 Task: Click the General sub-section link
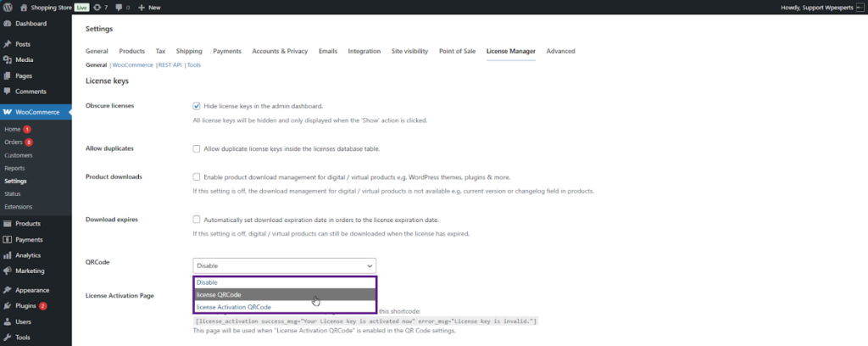coord(97,64)
